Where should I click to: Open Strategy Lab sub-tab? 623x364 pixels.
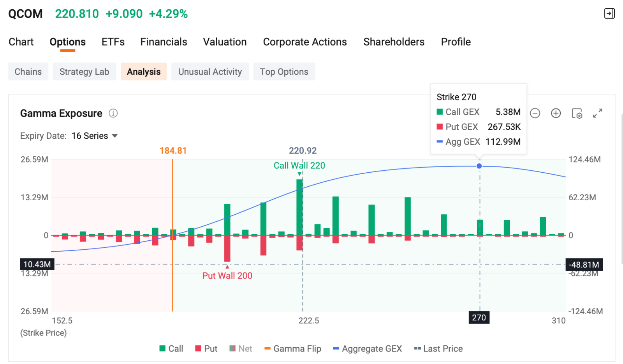[84, 72]
